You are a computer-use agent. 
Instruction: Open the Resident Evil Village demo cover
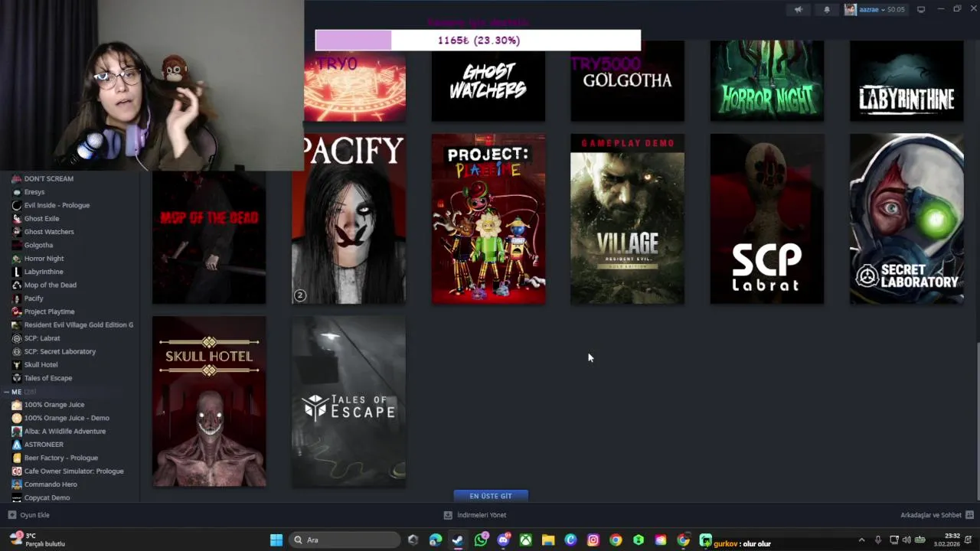[627, 219]
